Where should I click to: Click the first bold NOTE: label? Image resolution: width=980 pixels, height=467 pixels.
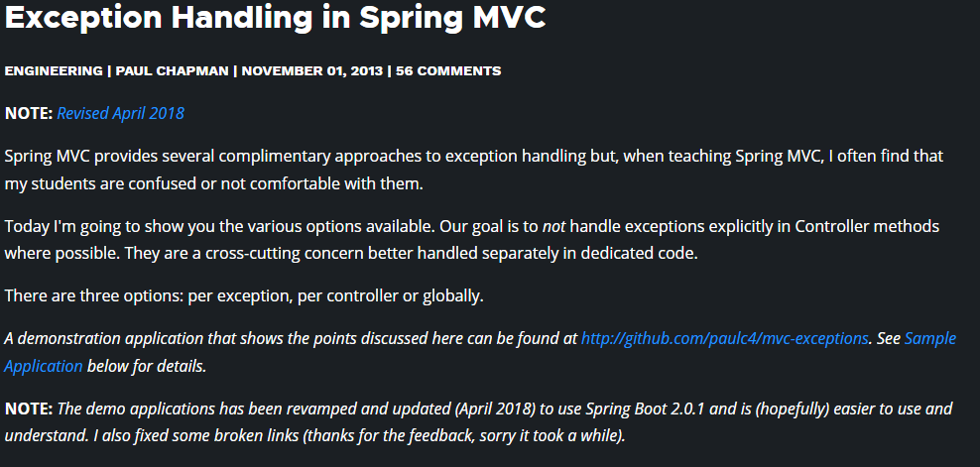pyautogui.click(x=29, y=113)
